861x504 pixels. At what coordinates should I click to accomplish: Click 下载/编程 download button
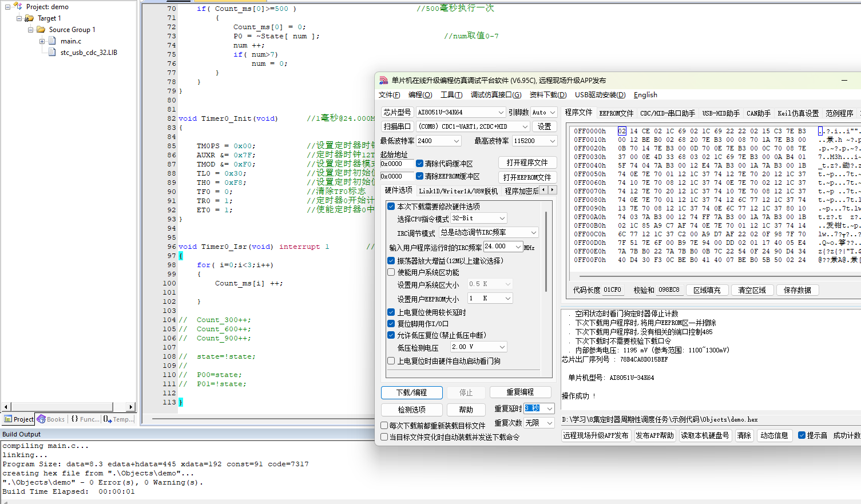tap(412, 392)
